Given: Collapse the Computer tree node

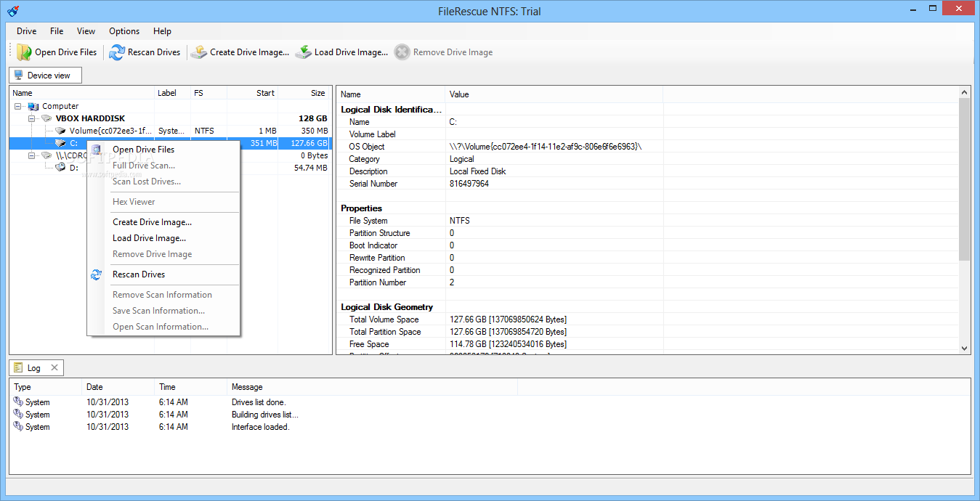Looking at the screenshot, I should (x=17, y=106).
